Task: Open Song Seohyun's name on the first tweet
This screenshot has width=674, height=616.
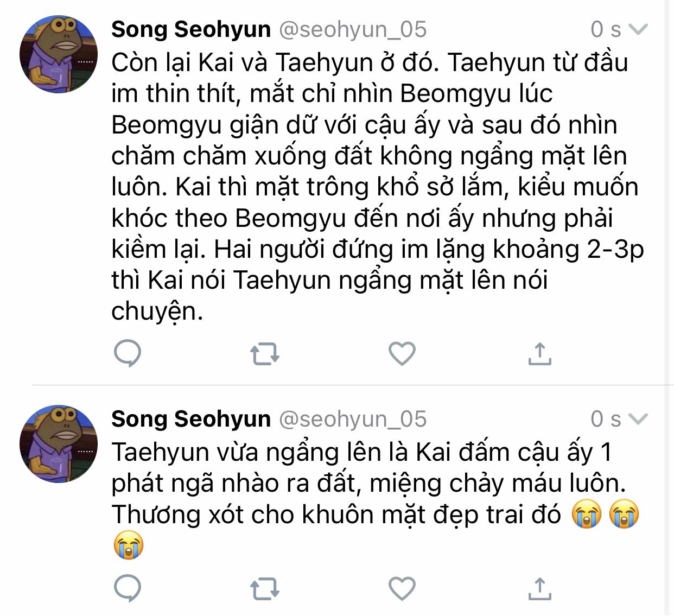Action: pos(191,29)
